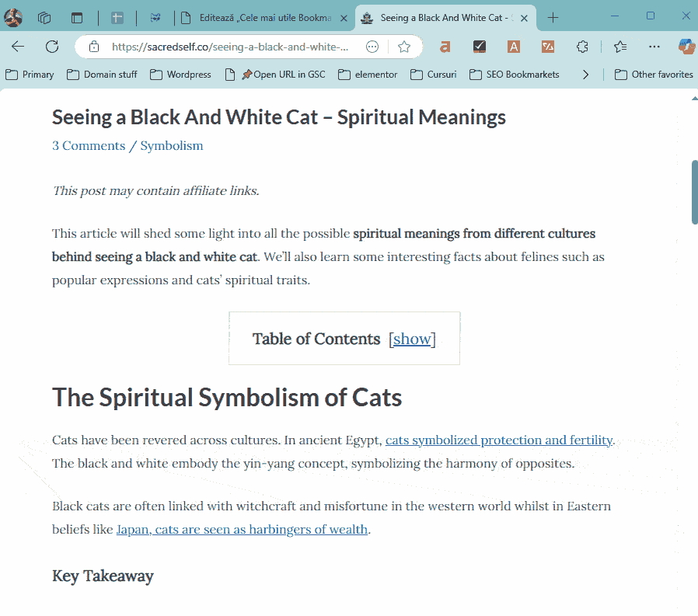The height and width of the screenshot is (616, 698).
Task: Switch to the Editează Cele mai utile tab
Action: pos(257,17)
